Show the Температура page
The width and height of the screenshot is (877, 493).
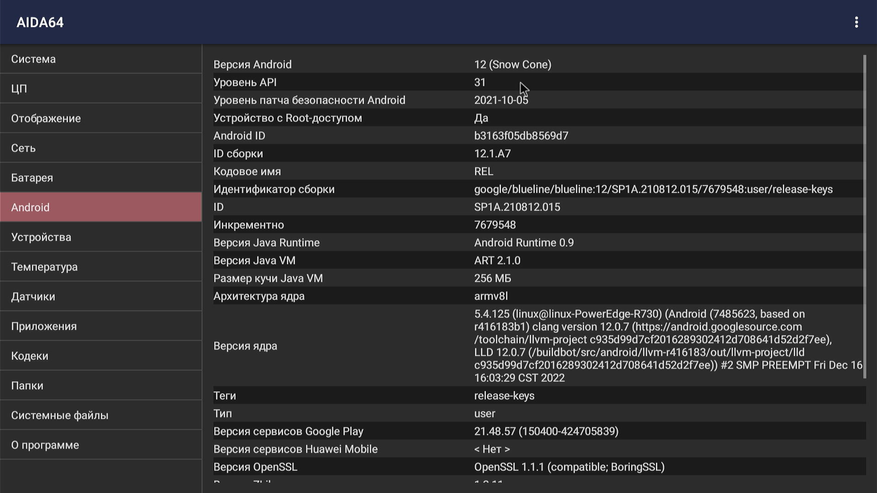click(101, 266)
